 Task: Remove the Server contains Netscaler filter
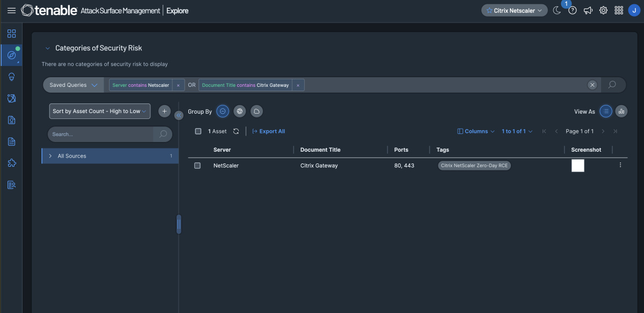pos(178,85)
